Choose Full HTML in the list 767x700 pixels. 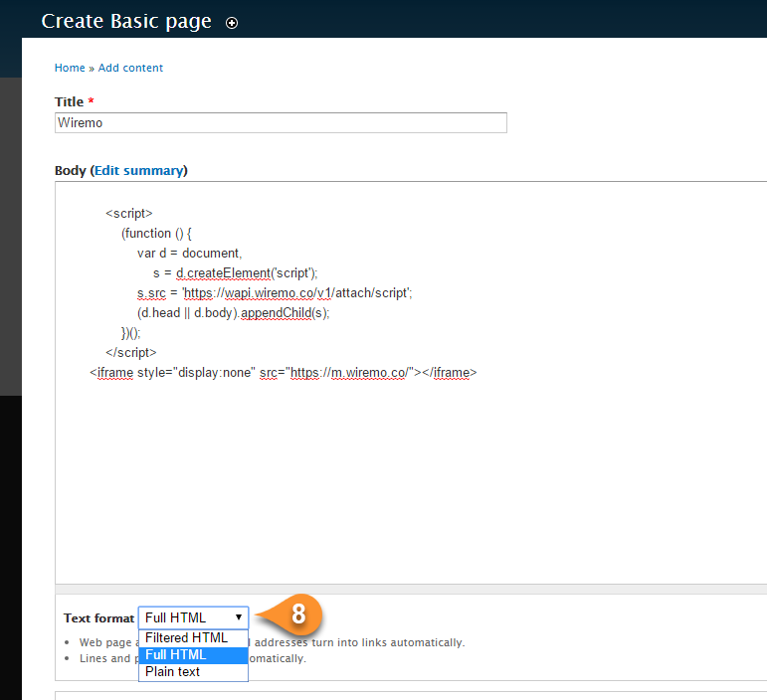[x=194, y=655]
